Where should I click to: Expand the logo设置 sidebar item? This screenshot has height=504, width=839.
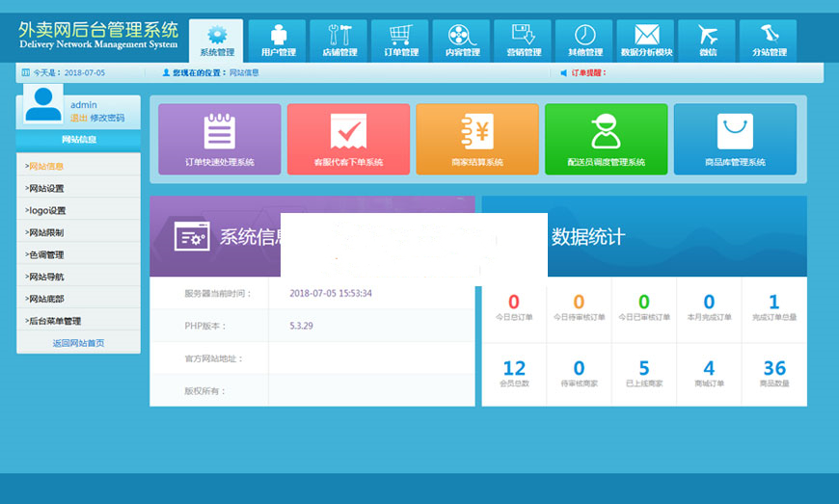(46, 211)
